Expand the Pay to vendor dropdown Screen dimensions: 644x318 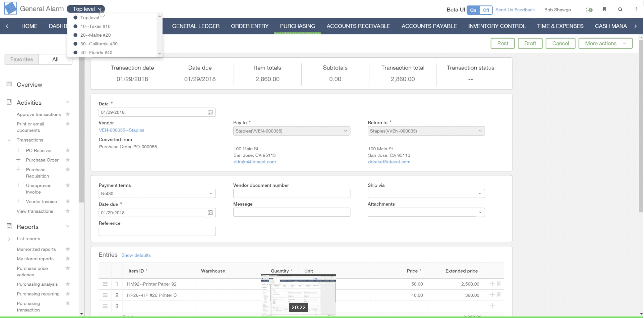point(346,131)
